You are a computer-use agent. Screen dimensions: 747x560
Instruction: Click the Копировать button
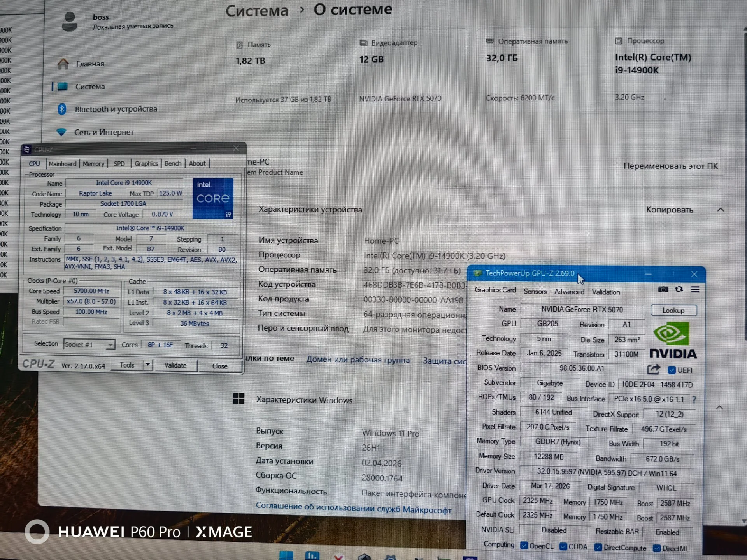pos(670,210)
